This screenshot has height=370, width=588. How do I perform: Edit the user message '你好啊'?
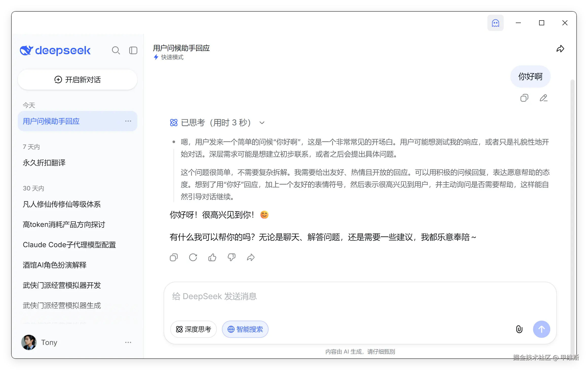pyautogui.click(x=543, y=98)
